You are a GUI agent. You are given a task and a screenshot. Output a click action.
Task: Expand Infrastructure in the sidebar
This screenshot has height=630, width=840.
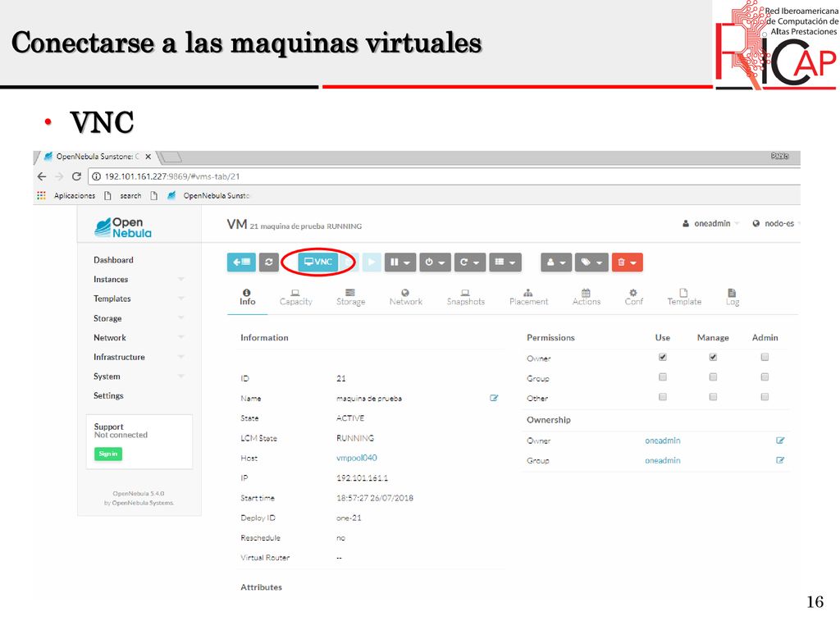pos(138,357)
